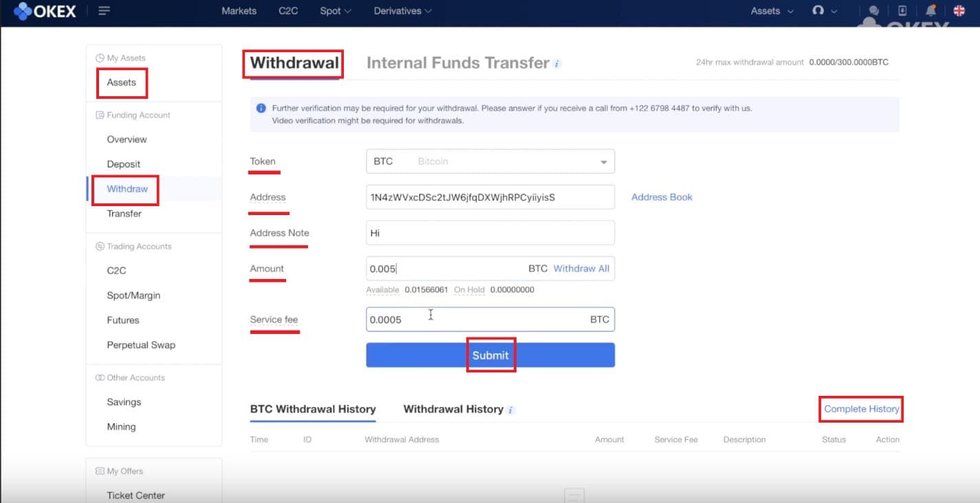The image size is (980, 503).
Task: Click the Amount input field
Action: (x=490, y=269)
